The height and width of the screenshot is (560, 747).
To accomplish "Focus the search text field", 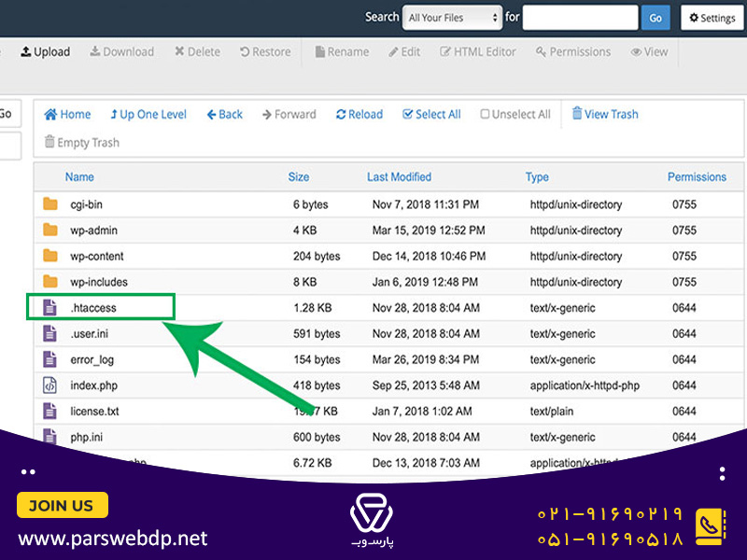I will point(580,18).
